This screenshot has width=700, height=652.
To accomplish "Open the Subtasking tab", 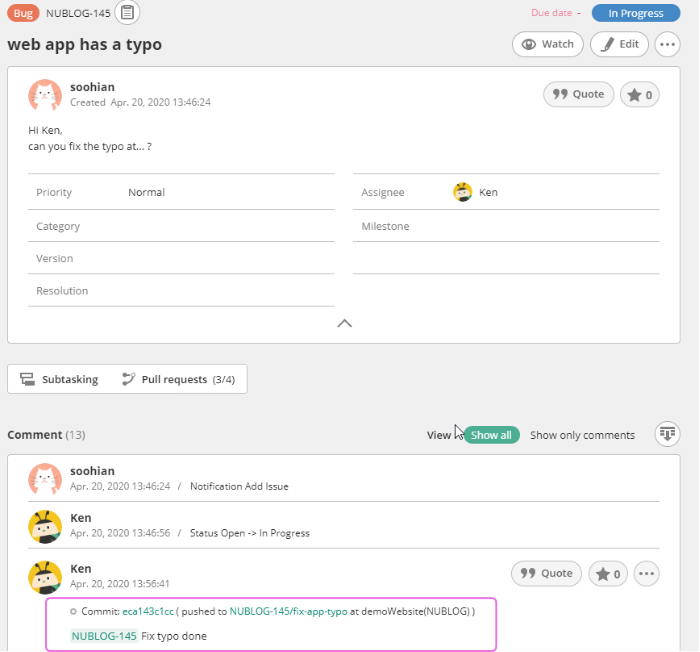I will click(x=60, y=379).
